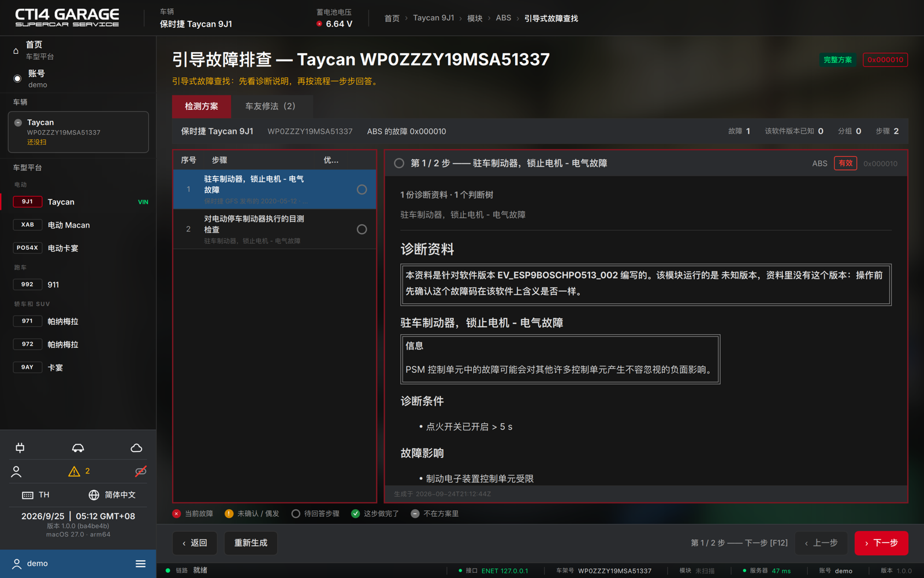This screenshot has width=924, height=578.
Task: Select 9J1 Taycan platform
Action: [x=78, y=202]
